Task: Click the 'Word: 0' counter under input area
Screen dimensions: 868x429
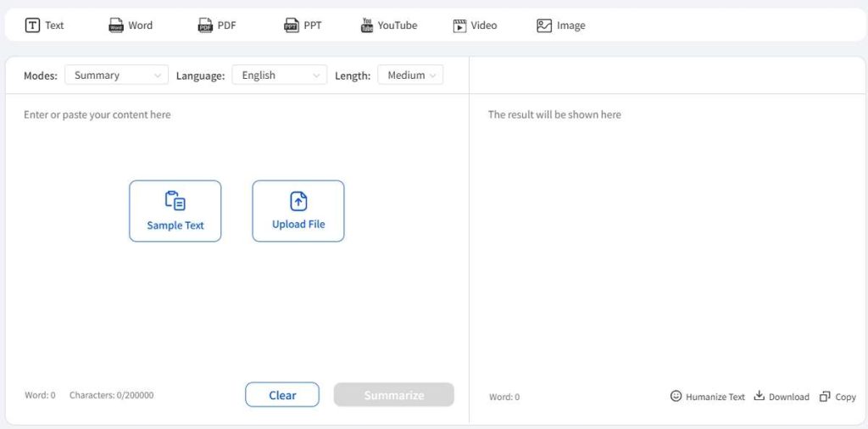Action: click(40, 395)
